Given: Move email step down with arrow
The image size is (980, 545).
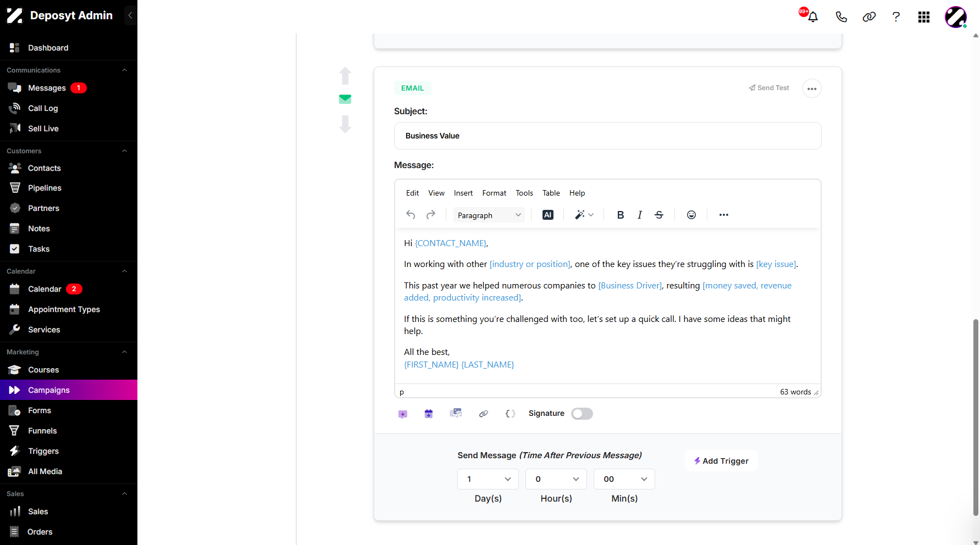Looking at the screenshot, I should click(x=345, y=124).
